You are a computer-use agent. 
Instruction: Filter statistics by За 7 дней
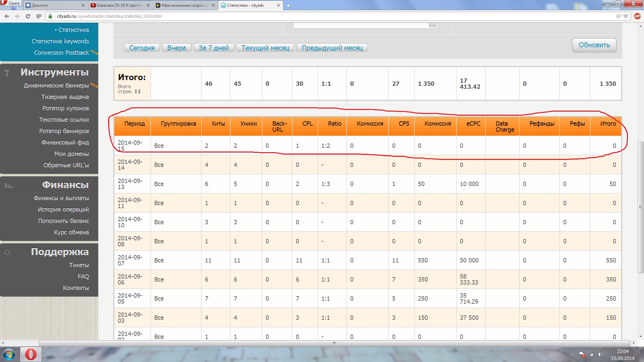pos(214,48)
